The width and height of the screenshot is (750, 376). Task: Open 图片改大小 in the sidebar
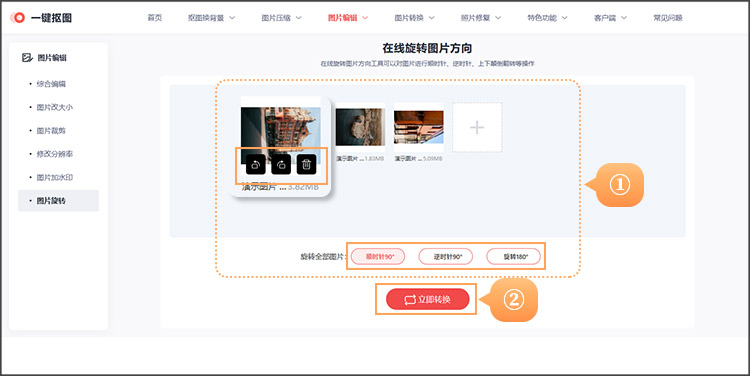click(55, 107)
